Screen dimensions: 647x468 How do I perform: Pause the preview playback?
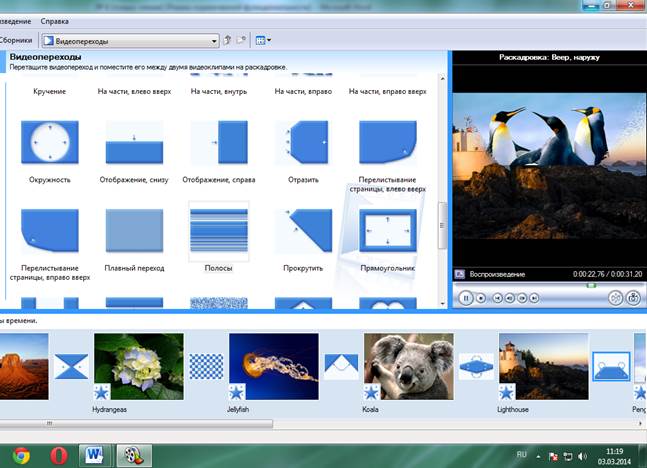click(466, 298)
